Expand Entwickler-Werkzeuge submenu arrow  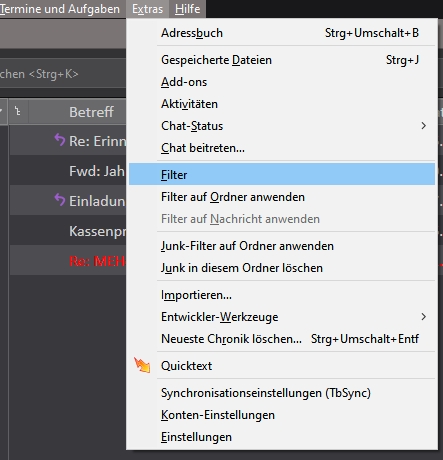(x=423, y=317)
